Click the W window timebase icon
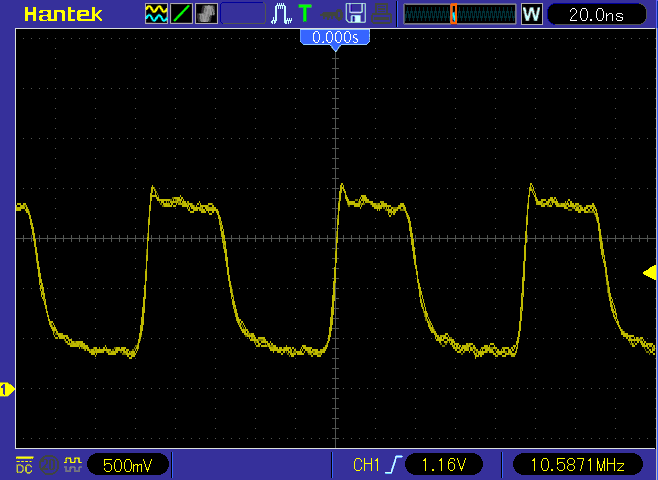Viewport: 658px width, 480px height. point(532,14)
